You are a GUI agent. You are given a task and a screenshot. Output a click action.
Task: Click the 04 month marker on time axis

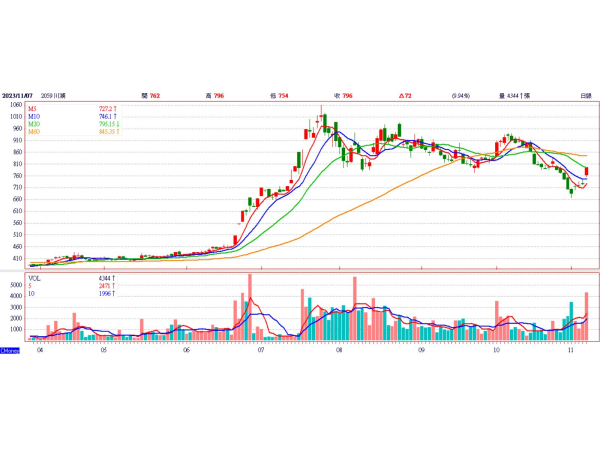point(39,351)
